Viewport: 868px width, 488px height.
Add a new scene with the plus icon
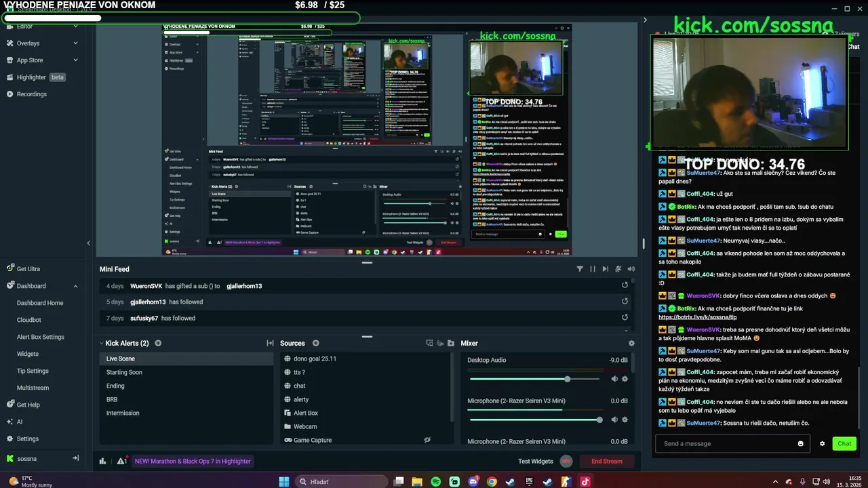point(158,343)
